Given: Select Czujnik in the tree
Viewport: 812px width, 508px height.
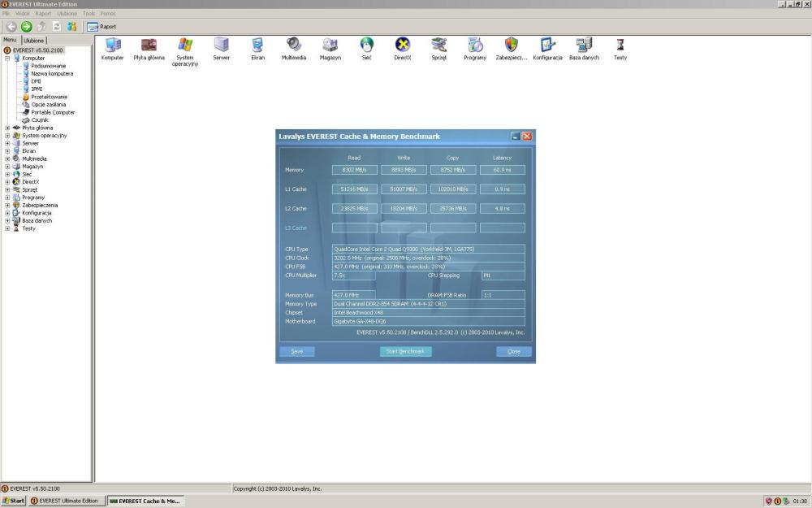Looking at the screenshot, I should click(40, 120).
